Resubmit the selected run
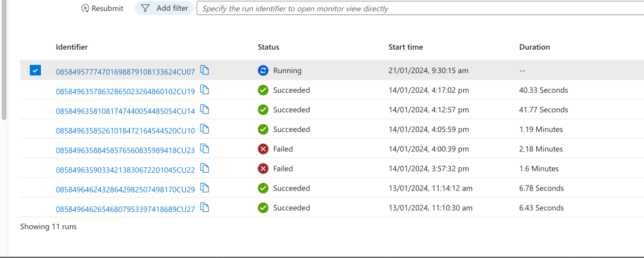This screenshot has width=644, height=258. (102, 8)
